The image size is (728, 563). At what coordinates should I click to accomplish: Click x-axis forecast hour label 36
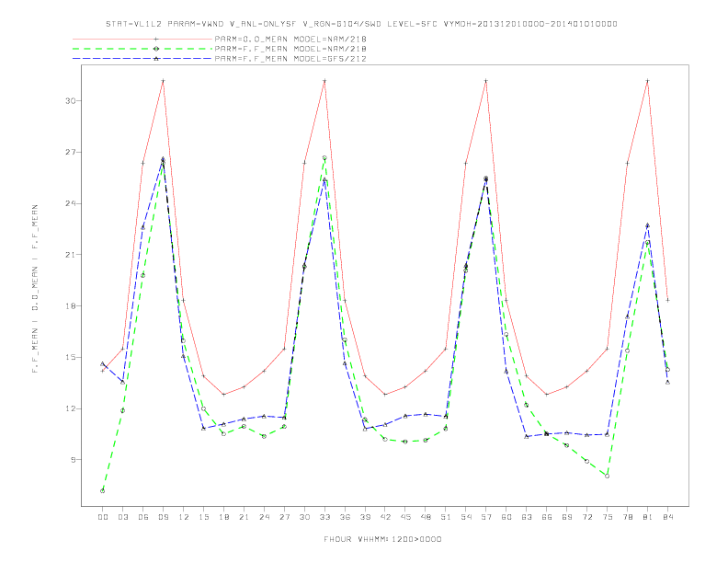tap(345, 517)
